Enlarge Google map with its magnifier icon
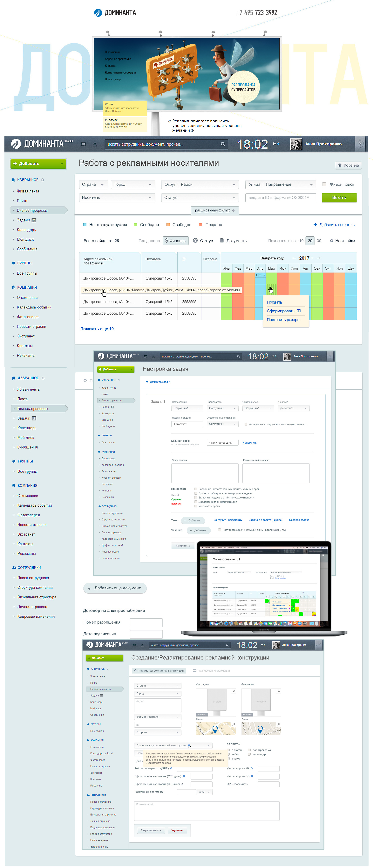The height and width of the screenshot is (868, 373). [x=278, y=724]
